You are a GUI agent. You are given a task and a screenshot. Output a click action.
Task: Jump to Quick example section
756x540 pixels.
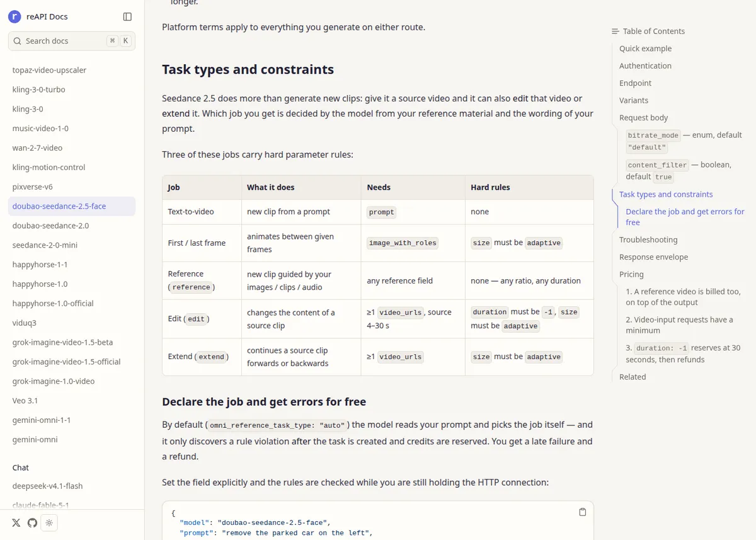646,49
